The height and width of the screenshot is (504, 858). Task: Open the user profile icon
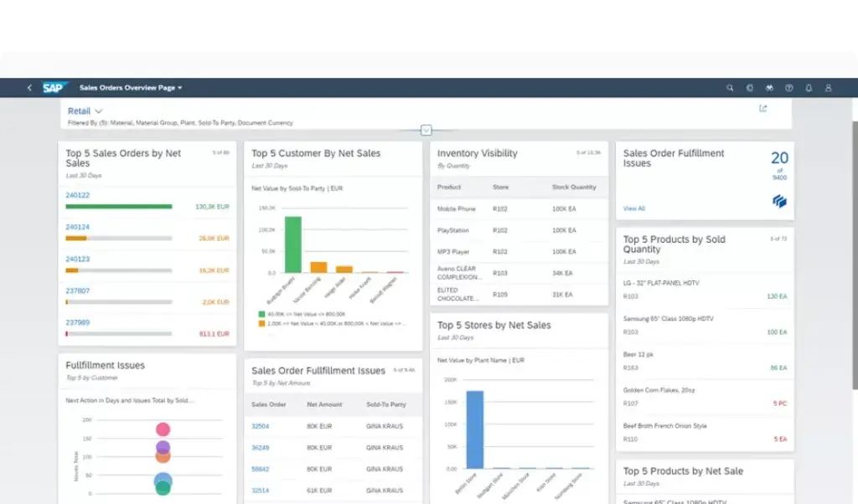829,87
